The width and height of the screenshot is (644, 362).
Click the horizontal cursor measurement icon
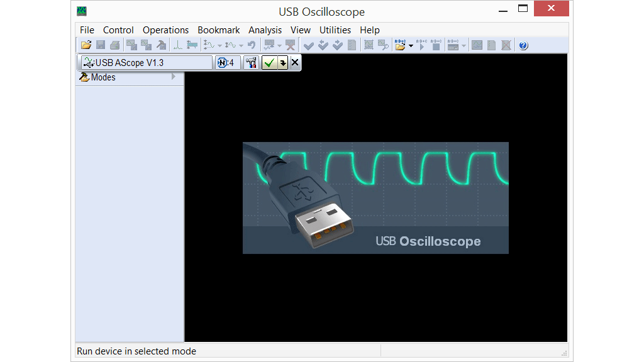(x=192, y=45)
